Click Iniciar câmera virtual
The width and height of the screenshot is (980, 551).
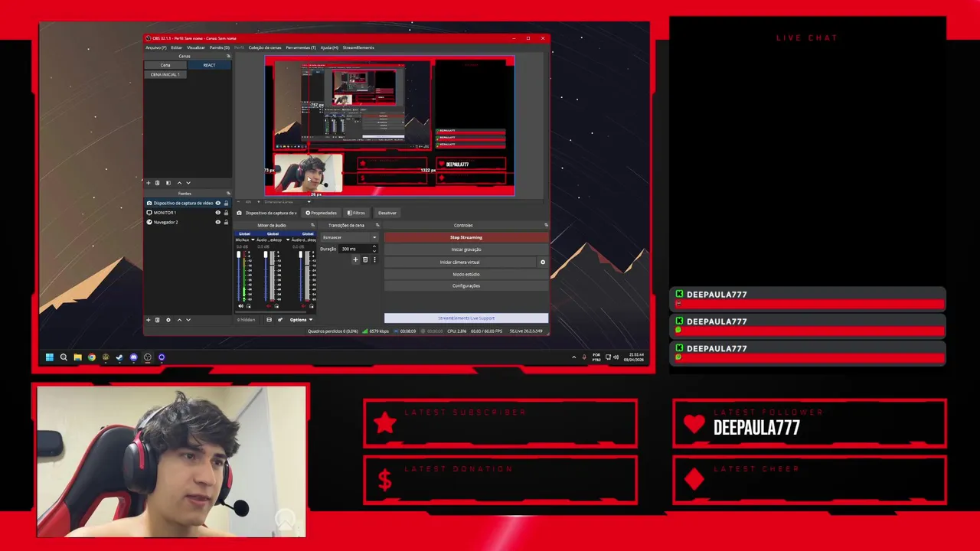coord(460,262)
